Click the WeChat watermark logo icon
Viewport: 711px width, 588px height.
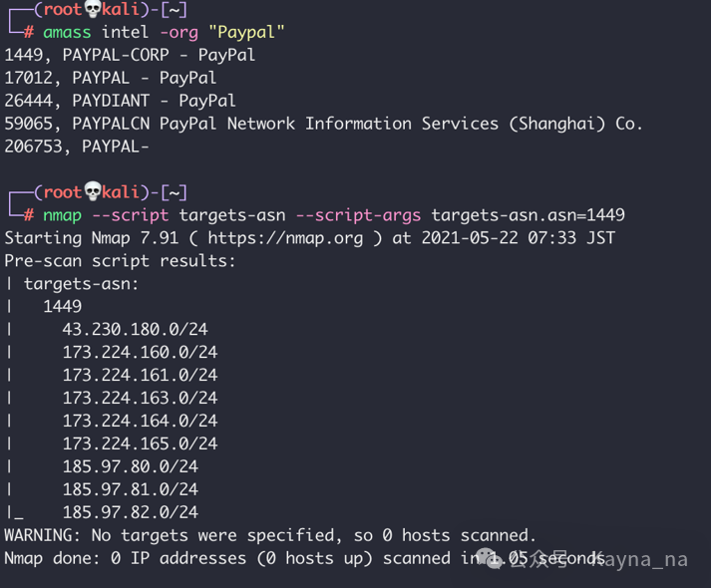pyautogui.click(x=491, y=558)
